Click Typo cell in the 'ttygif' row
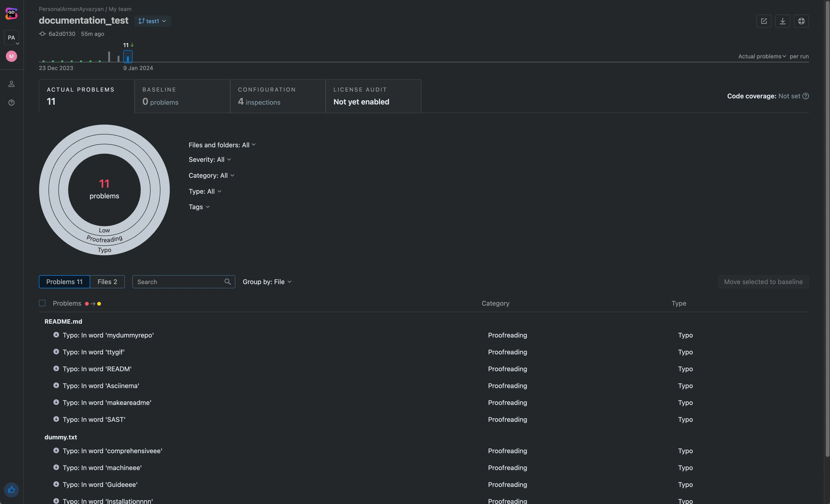 685,352
